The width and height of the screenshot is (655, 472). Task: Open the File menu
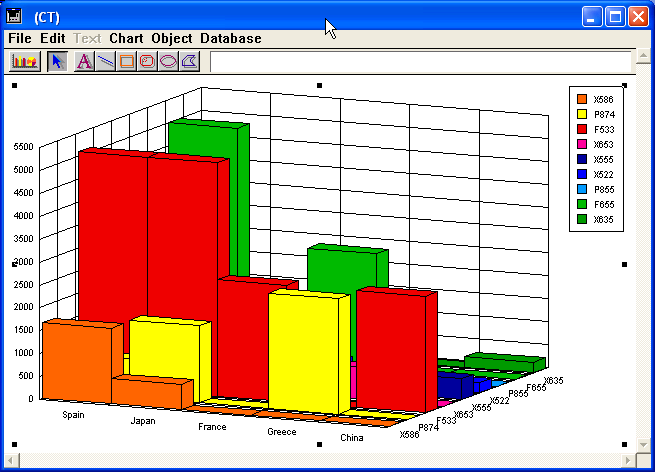coord(20,38)
